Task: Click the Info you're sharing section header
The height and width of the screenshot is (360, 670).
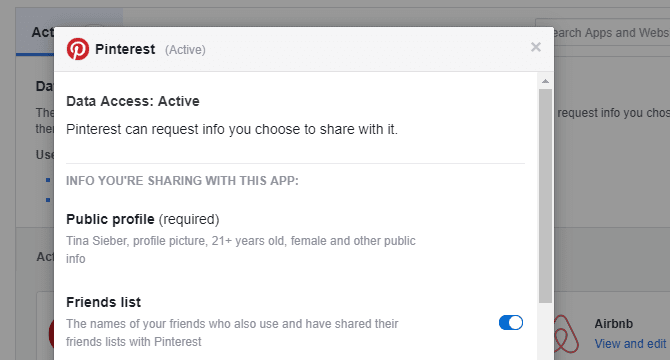Action: tap(182, 181)
